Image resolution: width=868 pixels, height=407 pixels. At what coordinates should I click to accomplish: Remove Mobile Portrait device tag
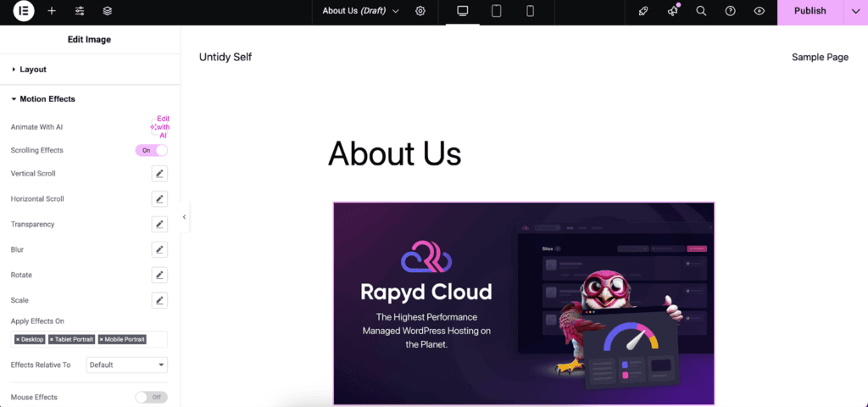click(102, 339)
